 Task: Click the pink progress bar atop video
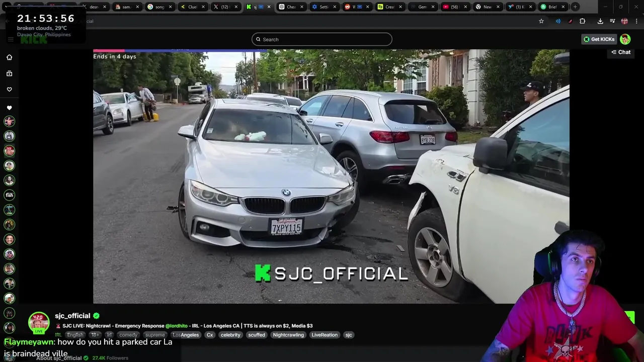109,51
